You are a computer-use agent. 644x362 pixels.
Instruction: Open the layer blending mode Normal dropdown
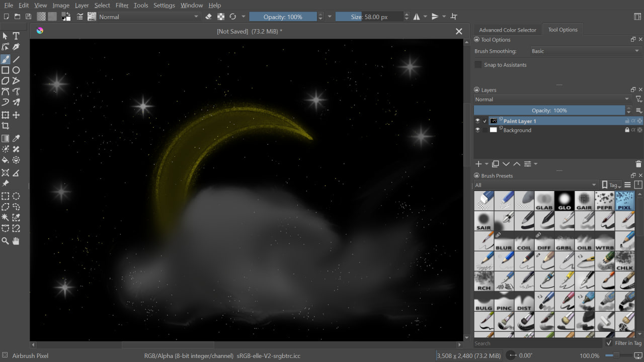(552, 100)
